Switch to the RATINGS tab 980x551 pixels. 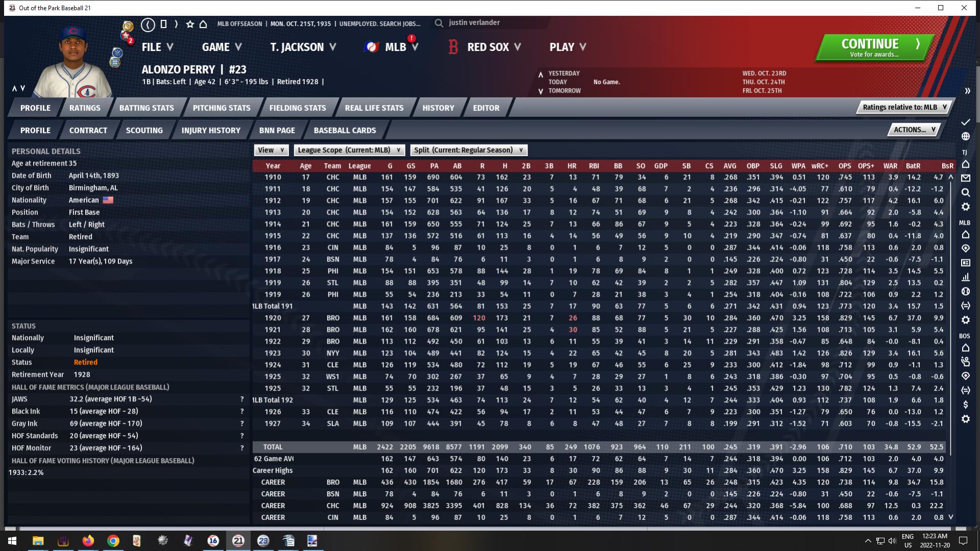pyautogui.click(x=85, y=108)
